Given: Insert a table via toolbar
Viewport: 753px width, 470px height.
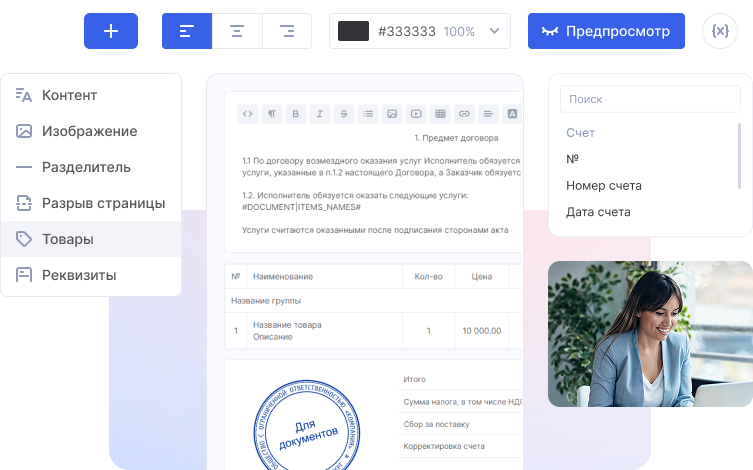Looking at the screenshot, I should [x=440, y=114].
